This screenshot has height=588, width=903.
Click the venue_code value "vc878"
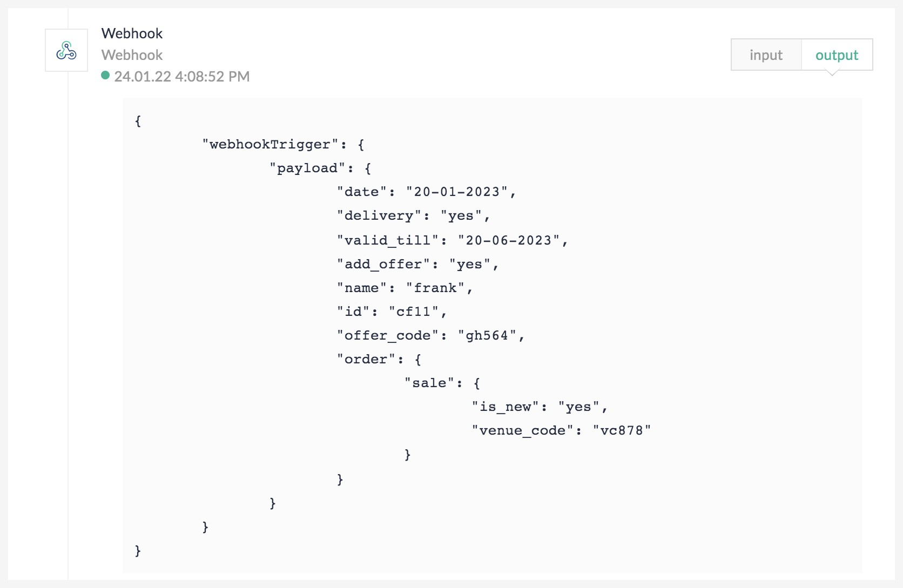(622, 431)
